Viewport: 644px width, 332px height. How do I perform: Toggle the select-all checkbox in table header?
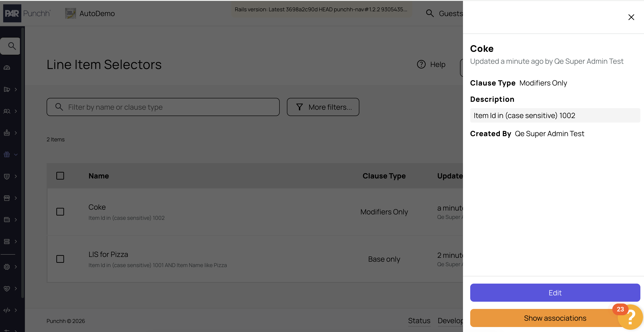[x=60, y=176]
